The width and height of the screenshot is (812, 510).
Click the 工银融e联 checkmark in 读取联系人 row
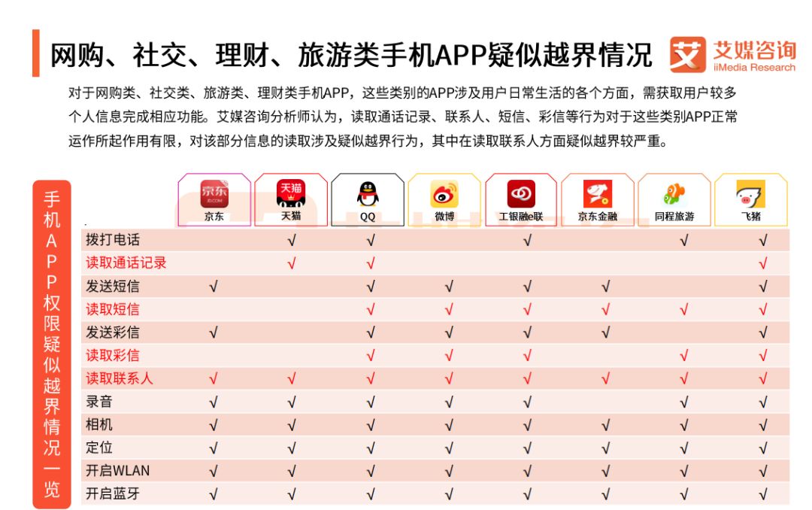point(527,379)
